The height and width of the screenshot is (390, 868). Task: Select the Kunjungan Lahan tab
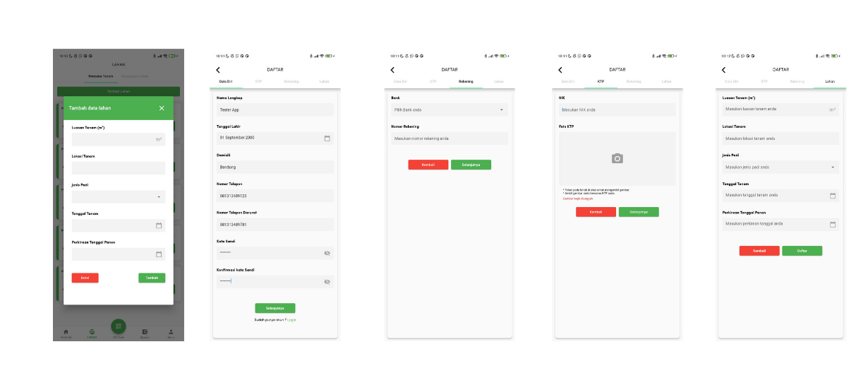[135, 76]
